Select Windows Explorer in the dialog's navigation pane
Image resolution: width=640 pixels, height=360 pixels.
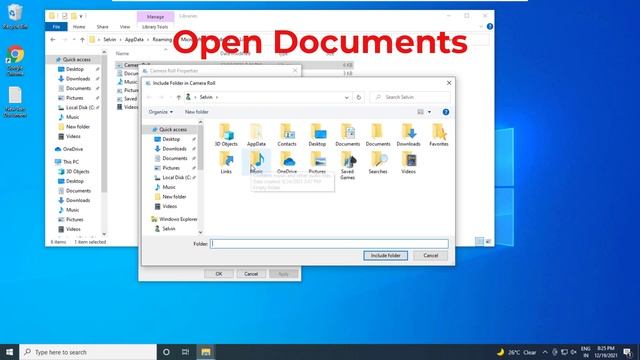pyautogui.click(x=174, y=219)
